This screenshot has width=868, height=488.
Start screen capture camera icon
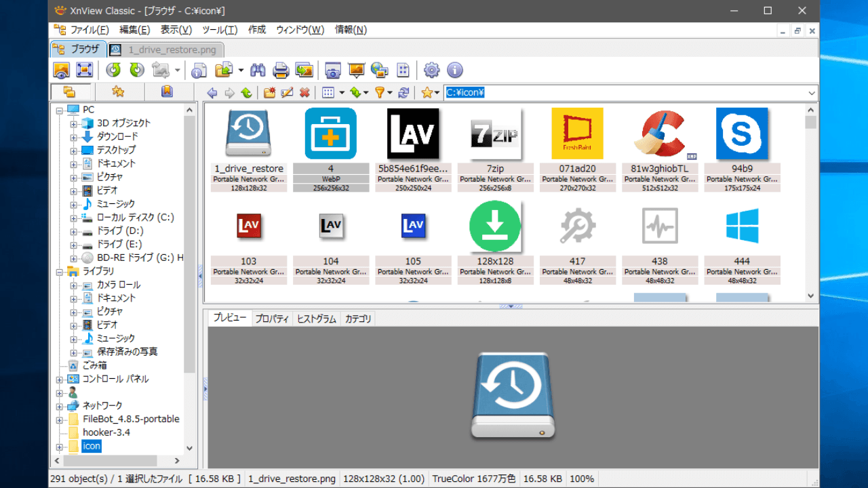(333, 70)
